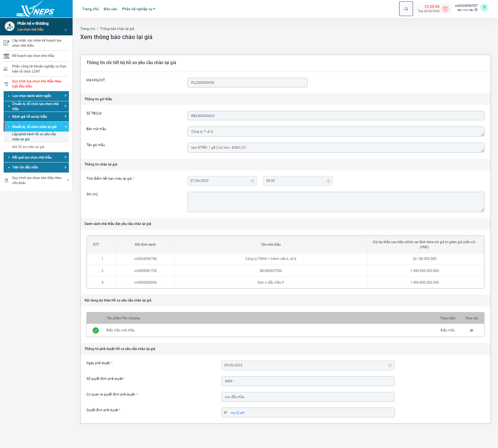Open the user avatar V menu
Image resolution: width=498 pixels, height=448 pixels.
click(484, 8)
